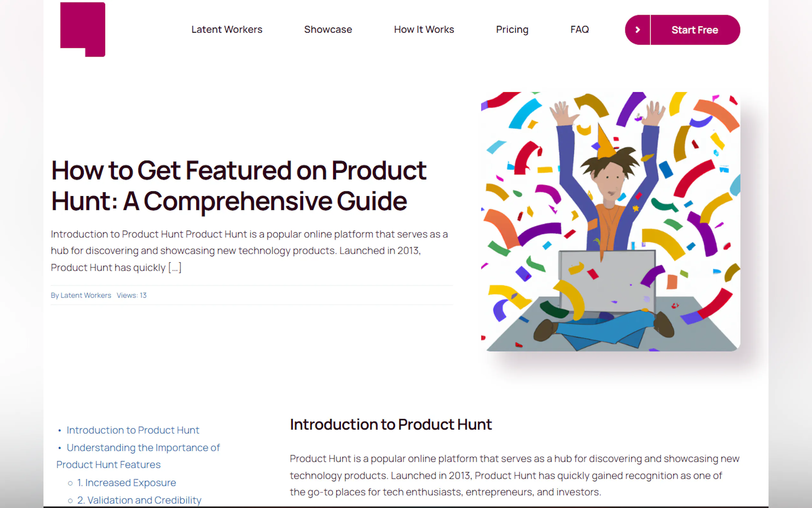
Task: Open How It Works in navigation
Action: [x=424, y=29]
